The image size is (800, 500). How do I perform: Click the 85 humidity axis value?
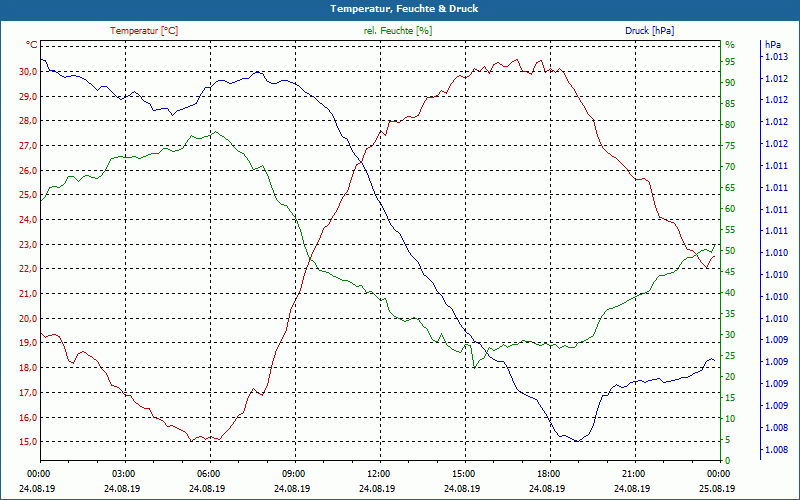tap(730, 104)
